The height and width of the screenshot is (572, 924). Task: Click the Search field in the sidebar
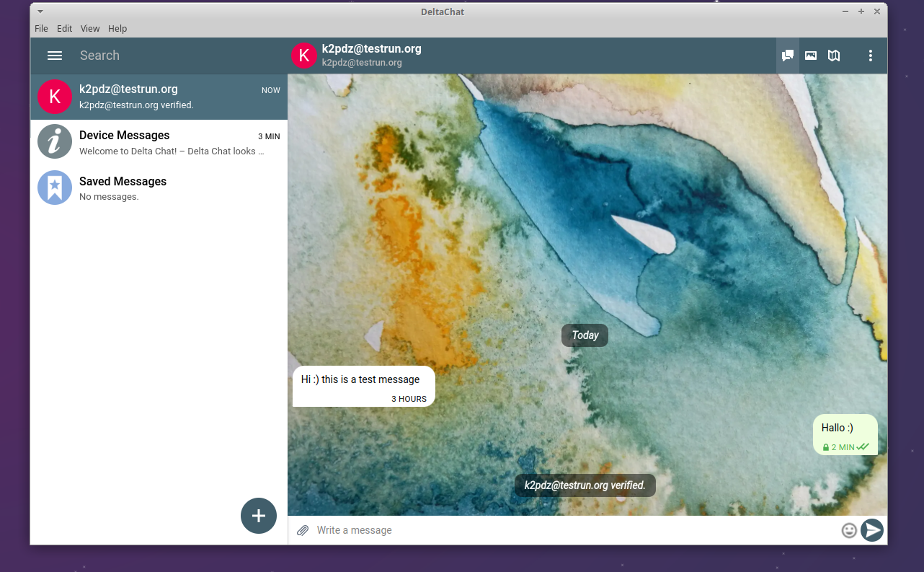click(144, 56)
